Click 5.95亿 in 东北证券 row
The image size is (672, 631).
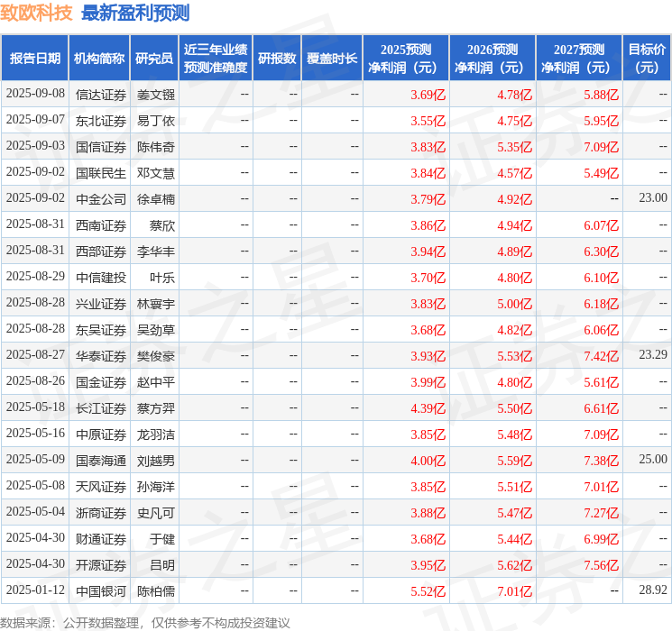(x=602, y=121)
